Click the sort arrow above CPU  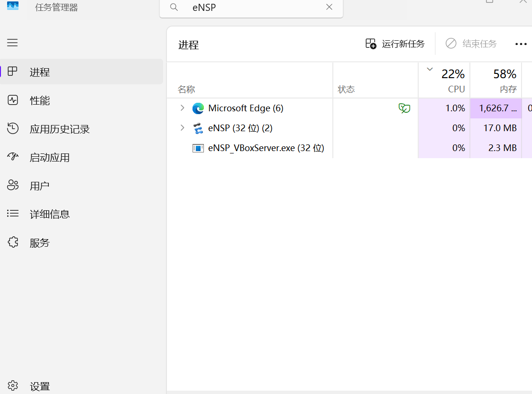(x=430, y=69)
